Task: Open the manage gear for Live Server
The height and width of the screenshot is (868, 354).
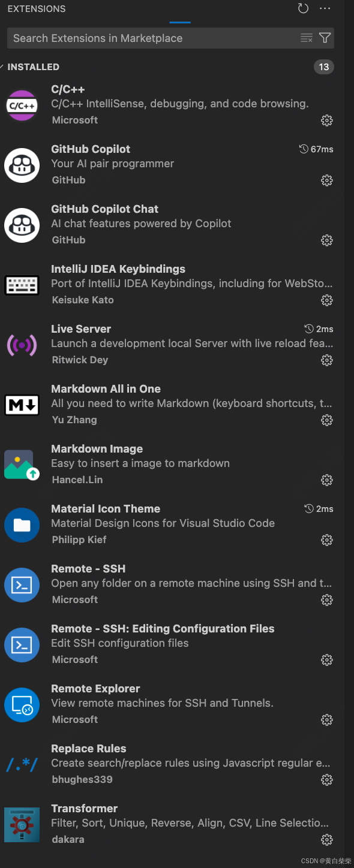Action: [327, 360]
